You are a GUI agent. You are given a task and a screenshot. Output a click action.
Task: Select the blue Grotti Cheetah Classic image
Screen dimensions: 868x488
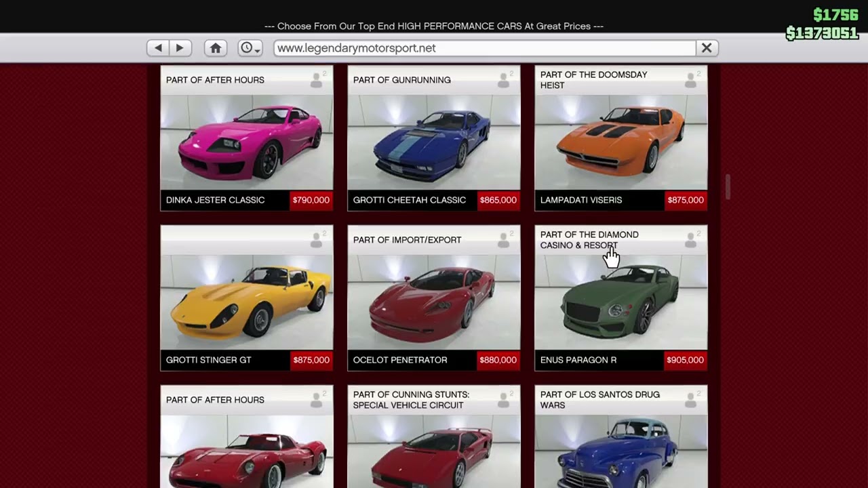click(434, 142)
